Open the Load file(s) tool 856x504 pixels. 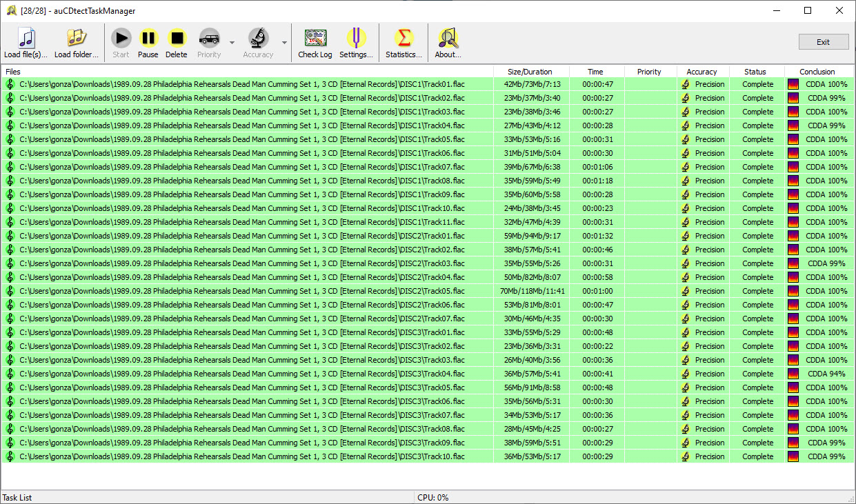[26, 43]
